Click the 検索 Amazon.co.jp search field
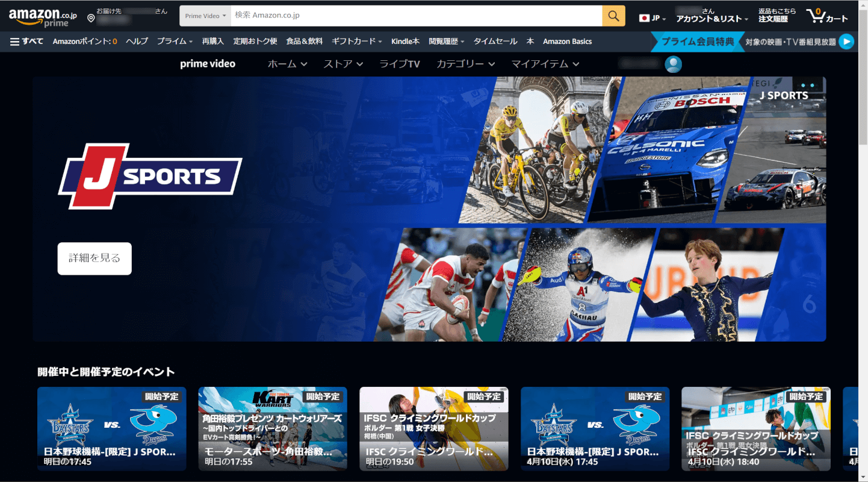The image size is (868, 482). coord(417,16)
